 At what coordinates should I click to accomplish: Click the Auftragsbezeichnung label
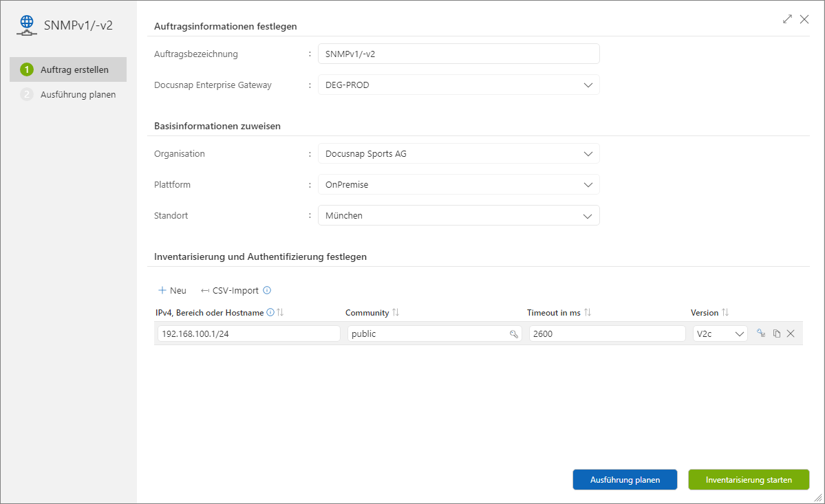[x=195, y=54]
